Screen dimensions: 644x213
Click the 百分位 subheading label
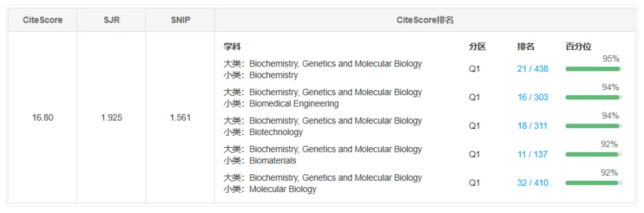[578, 46]
